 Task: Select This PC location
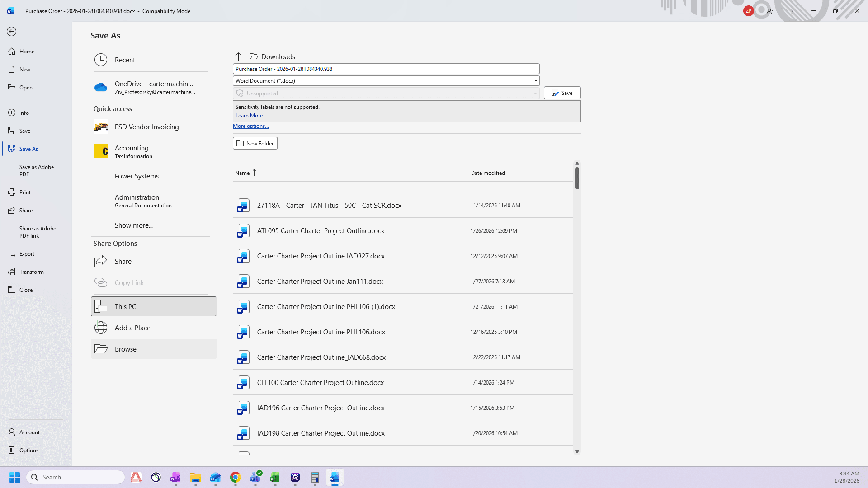point(153,306)
